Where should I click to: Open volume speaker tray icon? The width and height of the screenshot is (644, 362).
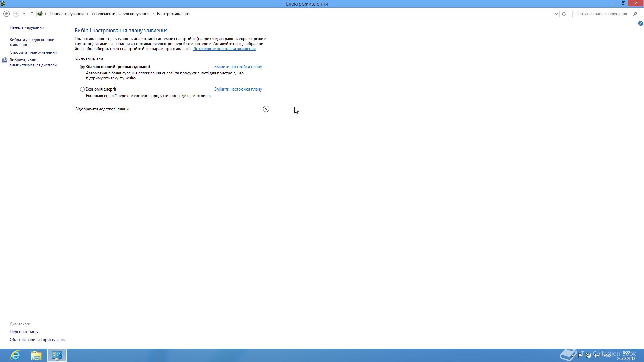pyautogui.click(x=596, y=355)
